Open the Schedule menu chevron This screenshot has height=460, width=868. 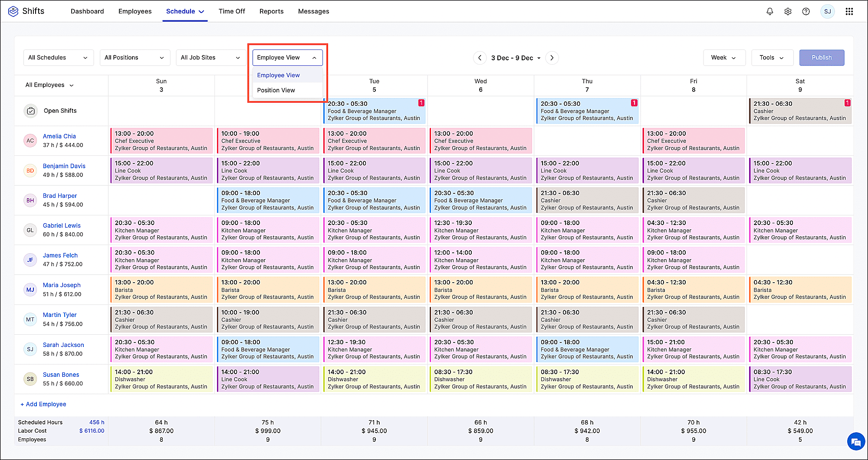[201, 12]
